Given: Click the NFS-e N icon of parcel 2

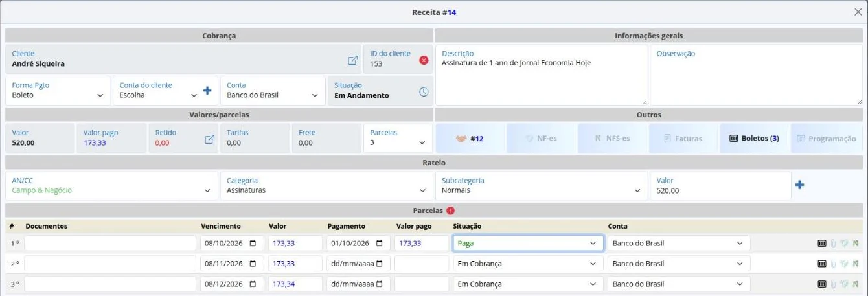Looking at the screenshot, I should click(856, 264).
